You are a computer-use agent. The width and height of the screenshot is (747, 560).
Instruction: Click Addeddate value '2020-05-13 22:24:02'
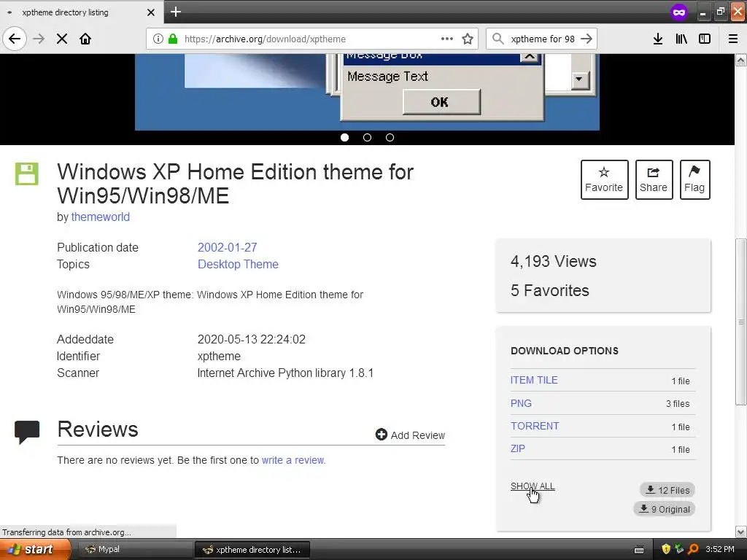[252, 340]
